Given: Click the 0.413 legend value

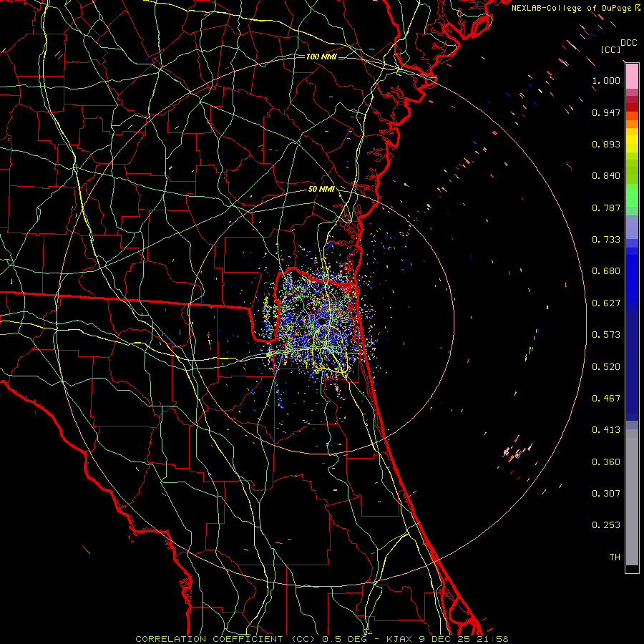Looking at the screenshot, I should click(606, 430).
